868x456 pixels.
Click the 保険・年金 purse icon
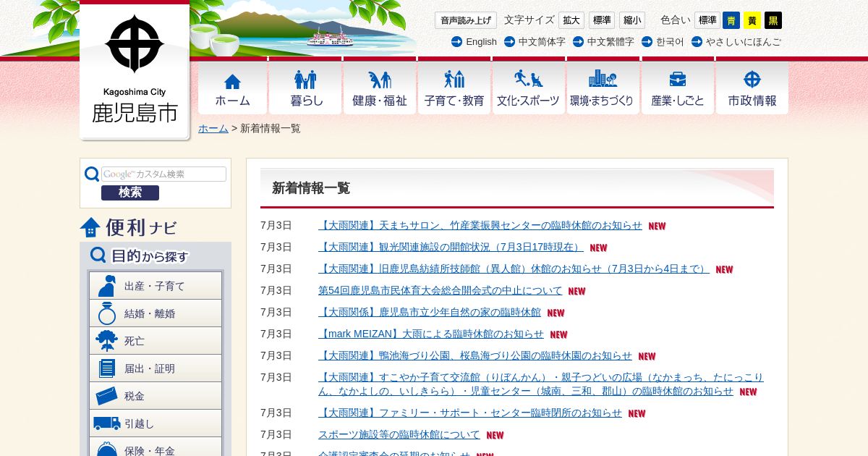click(107, 449)
